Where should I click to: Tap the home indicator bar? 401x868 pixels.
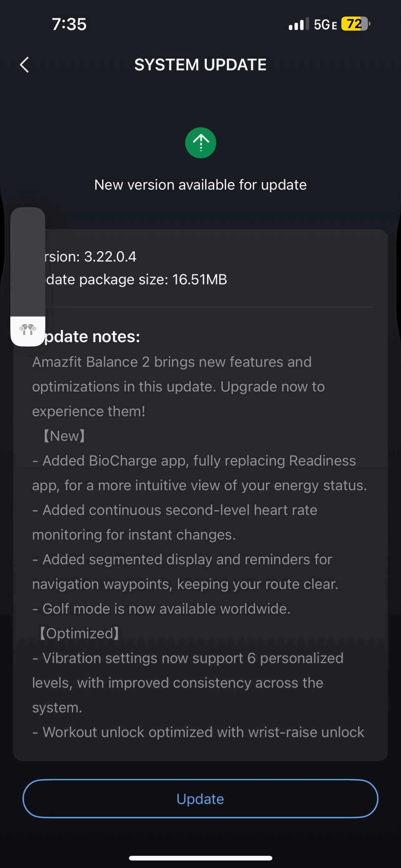[200, 858]
